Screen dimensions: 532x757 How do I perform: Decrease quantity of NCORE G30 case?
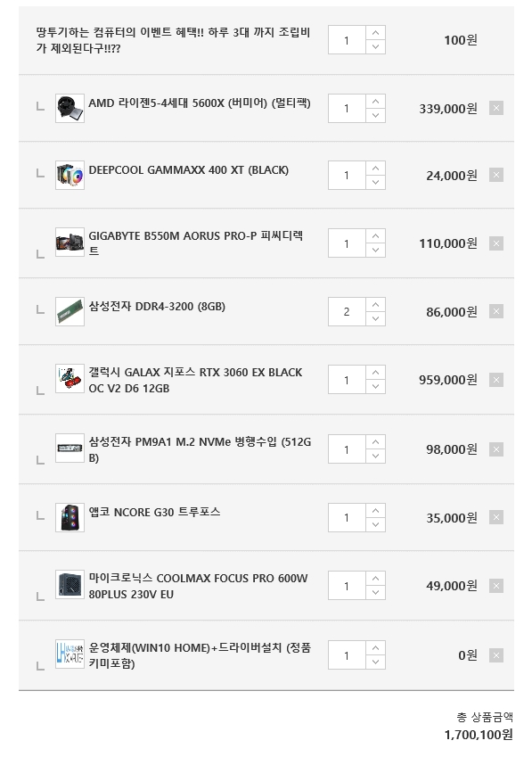click(x=376, y=524)
